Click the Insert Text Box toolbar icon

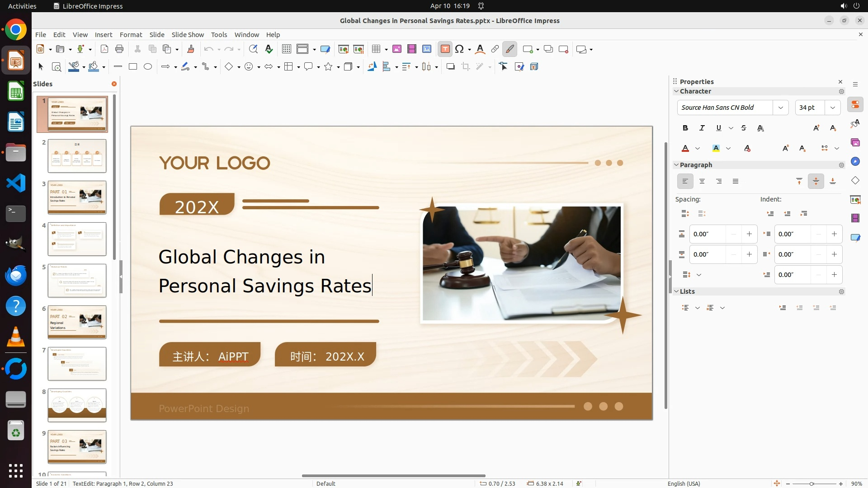pyautogui.click(x=445, y=49)
